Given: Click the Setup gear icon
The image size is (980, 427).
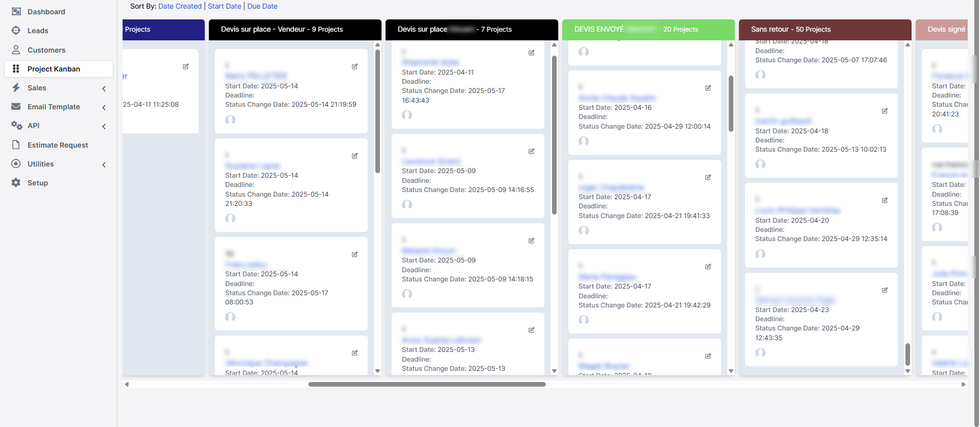Looking at the screenshot, I should coord(16,182).
